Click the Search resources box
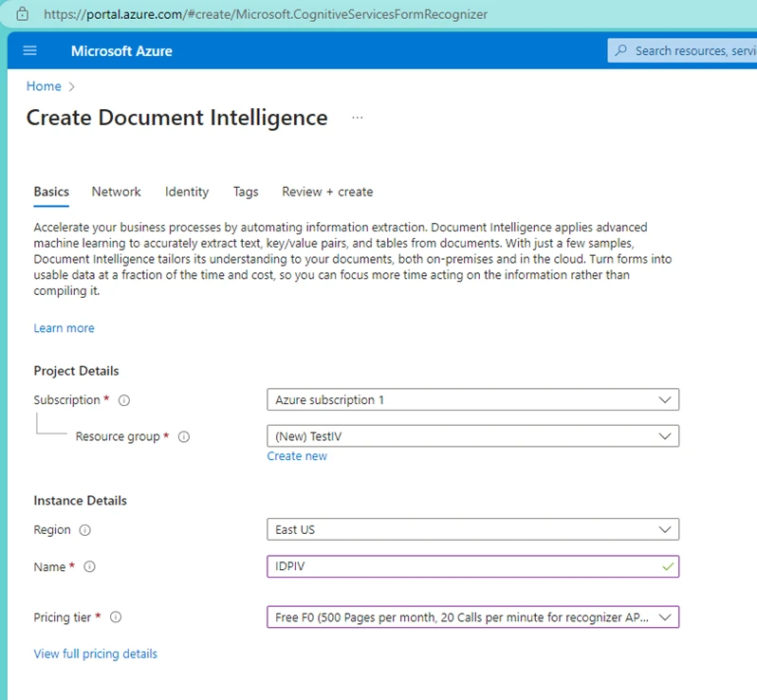Screen dimensions: 757x700 [682, 50]
